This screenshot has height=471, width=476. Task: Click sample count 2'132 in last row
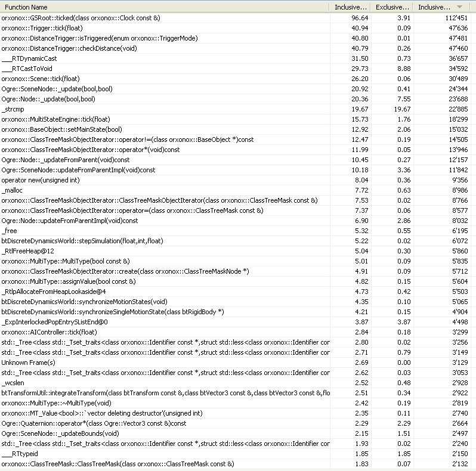(x=460, y=464)
